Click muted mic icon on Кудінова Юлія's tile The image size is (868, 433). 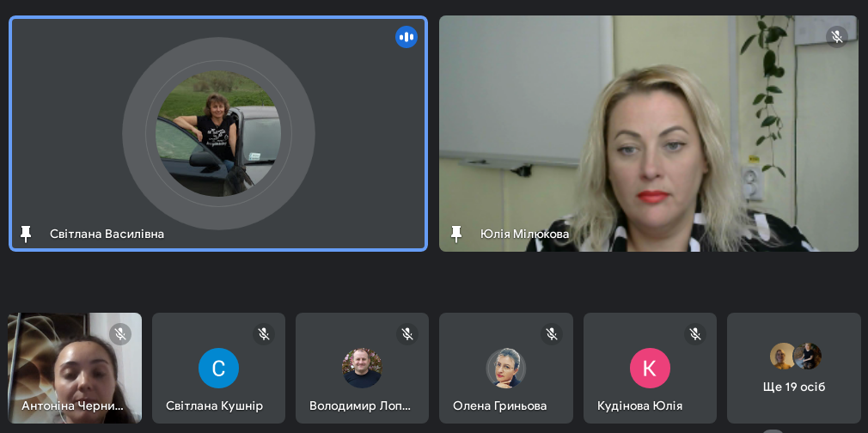coord(695,333)
